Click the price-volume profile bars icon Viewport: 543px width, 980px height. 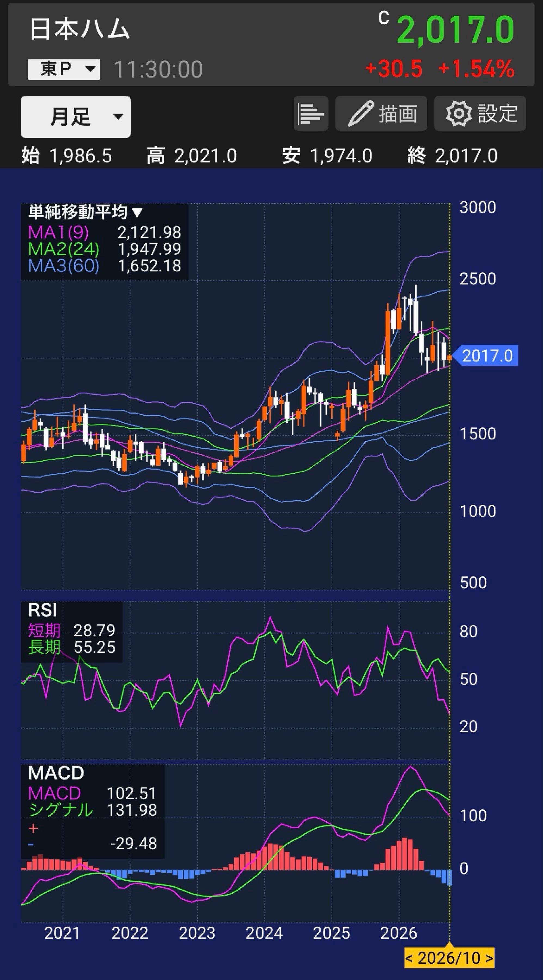[311, 114]
